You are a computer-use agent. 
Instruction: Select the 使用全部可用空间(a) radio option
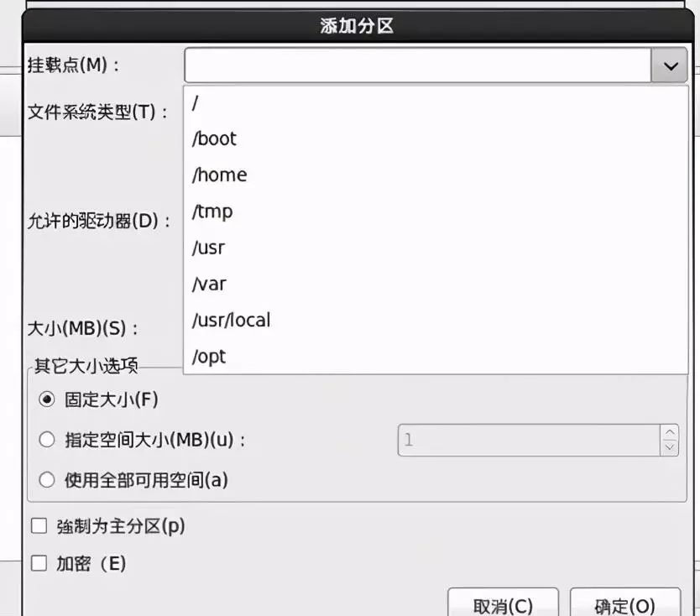click(47, 480)
